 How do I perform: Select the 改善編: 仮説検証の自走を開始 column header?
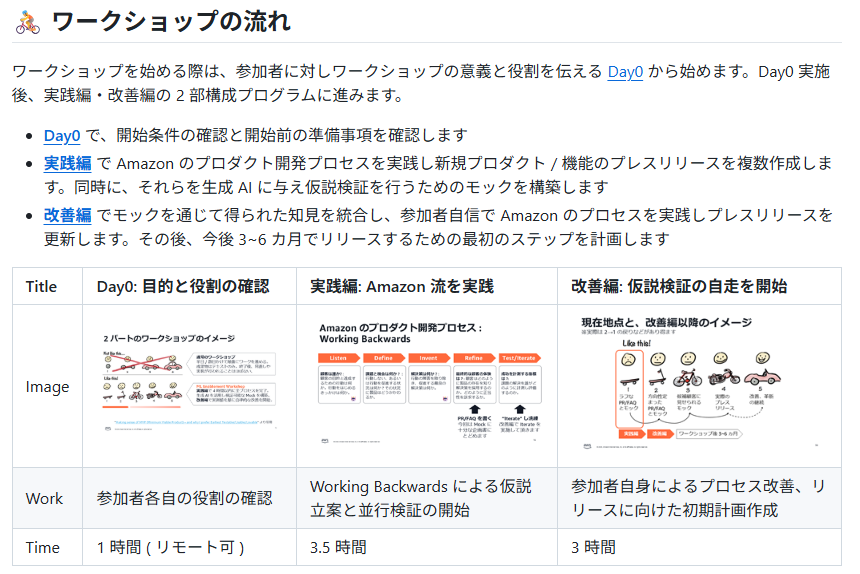click(x=679, y=286)
